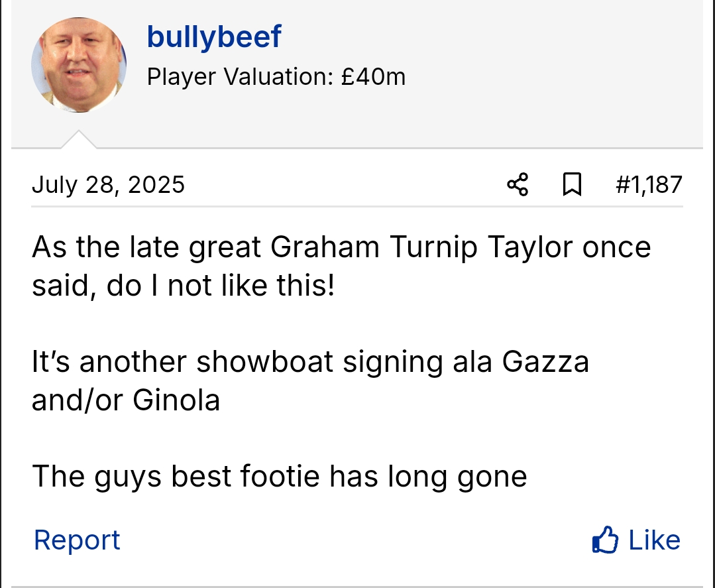Click the share post icon
Screen dimensions: 715x588
[x=518, y=184]
